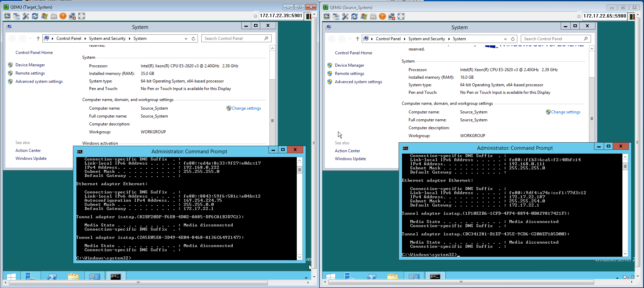The image size is (644, 288).
Task: Click Search Control Panel field in Source_System
Action: pos(552,39)
